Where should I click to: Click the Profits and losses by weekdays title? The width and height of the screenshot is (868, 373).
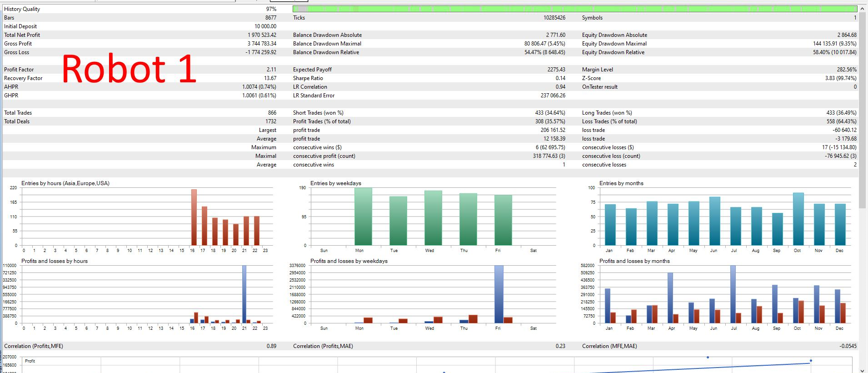349,261
